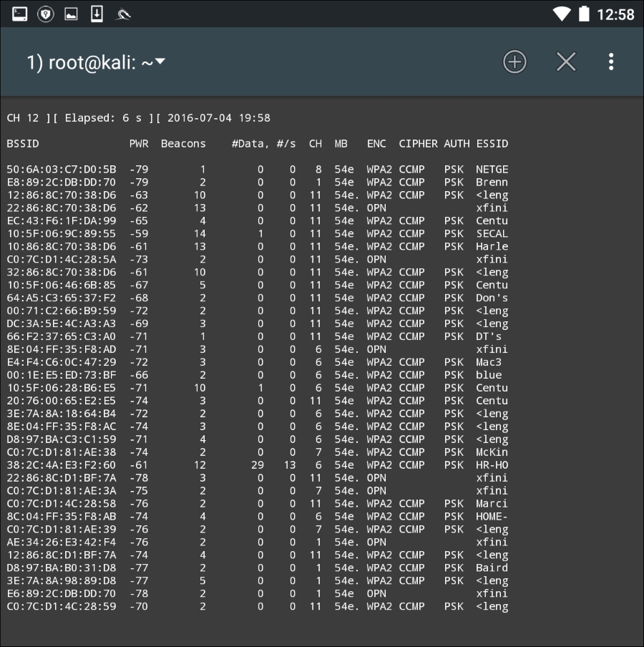Tap the download notification icon

pos(97,14)
